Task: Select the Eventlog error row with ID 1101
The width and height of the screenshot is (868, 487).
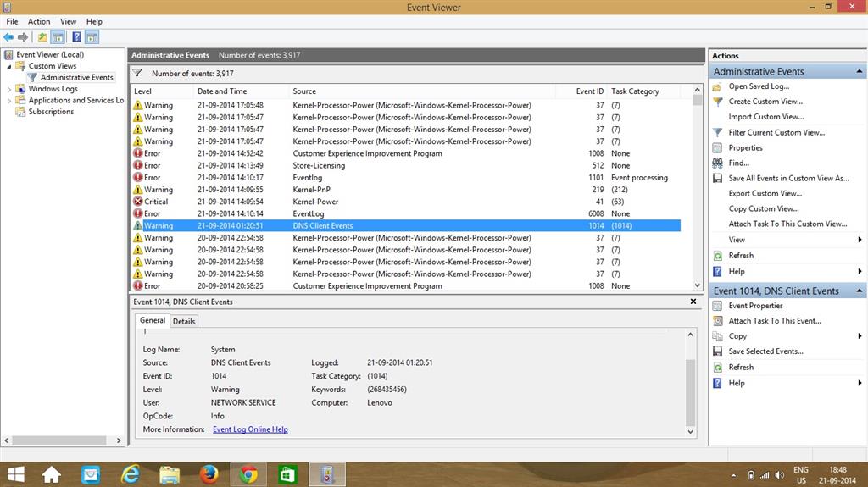Action: (x=407, y=178)
